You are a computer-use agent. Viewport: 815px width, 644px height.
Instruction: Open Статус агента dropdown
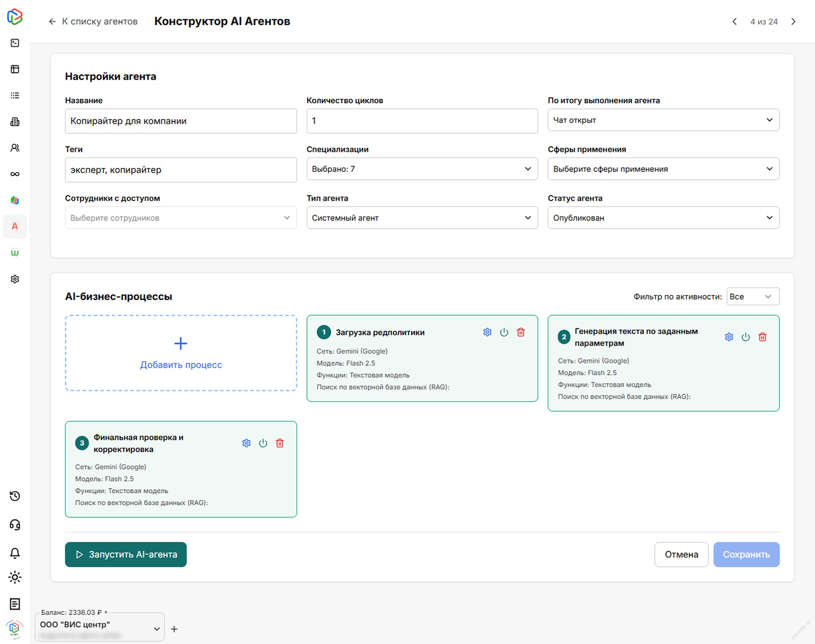663,218
